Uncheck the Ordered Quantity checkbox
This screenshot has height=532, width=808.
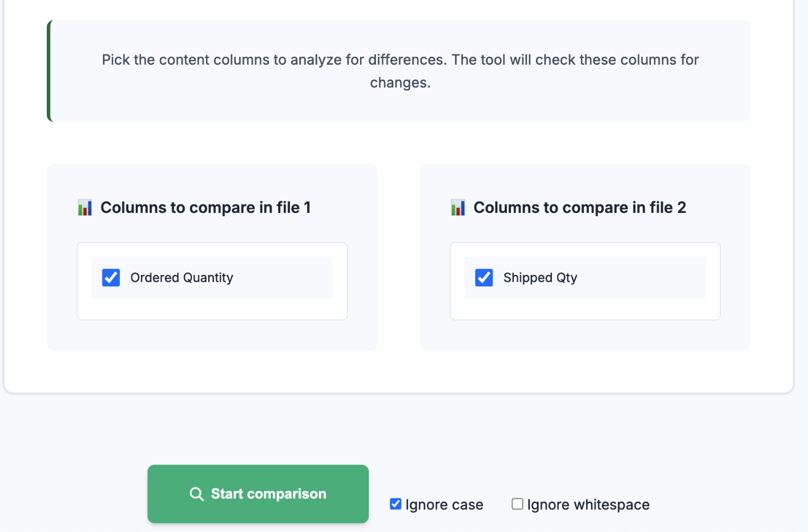[111, 278]
